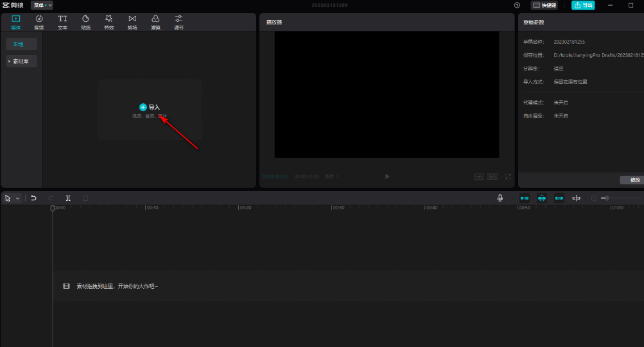Open the 音频 (audio) panel icon
This screenshot has width=644, height=347.
[39, 22]
